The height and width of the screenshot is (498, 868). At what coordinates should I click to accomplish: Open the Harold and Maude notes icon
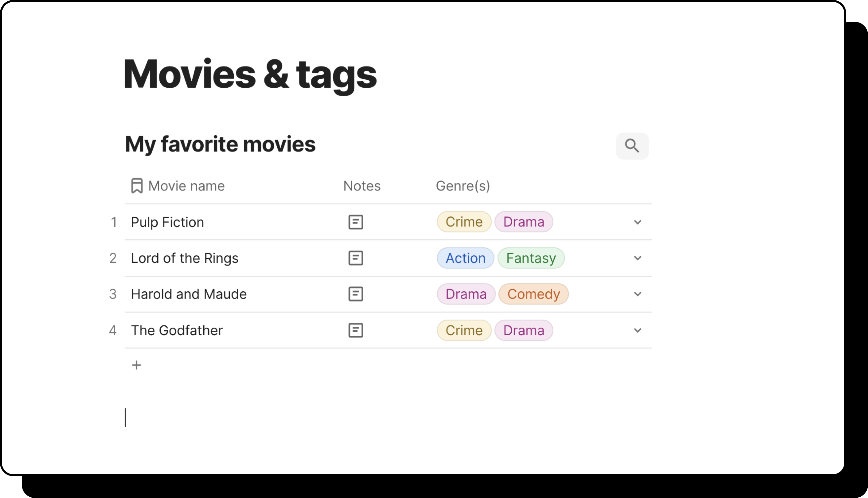point(356,294)
